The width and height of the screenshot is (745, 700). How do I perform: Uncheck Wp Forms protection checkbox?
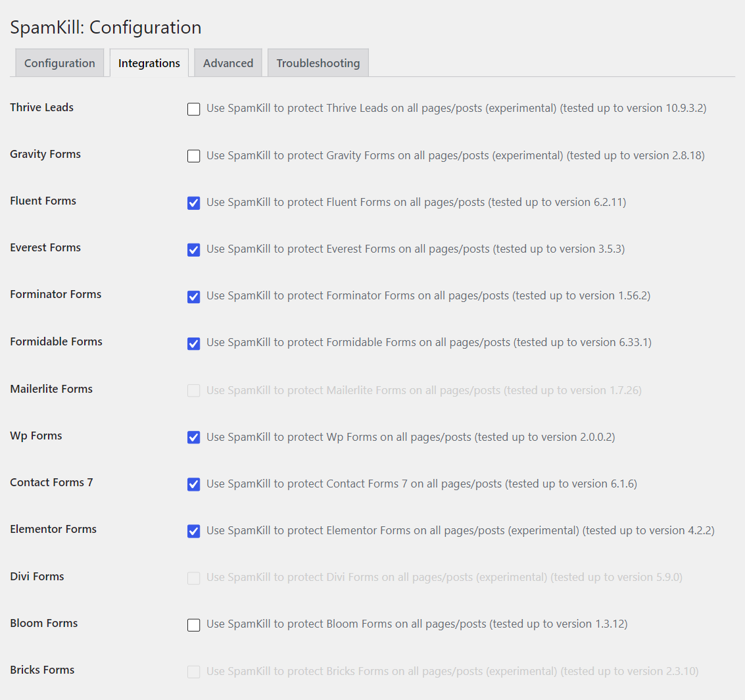(193, 437)
